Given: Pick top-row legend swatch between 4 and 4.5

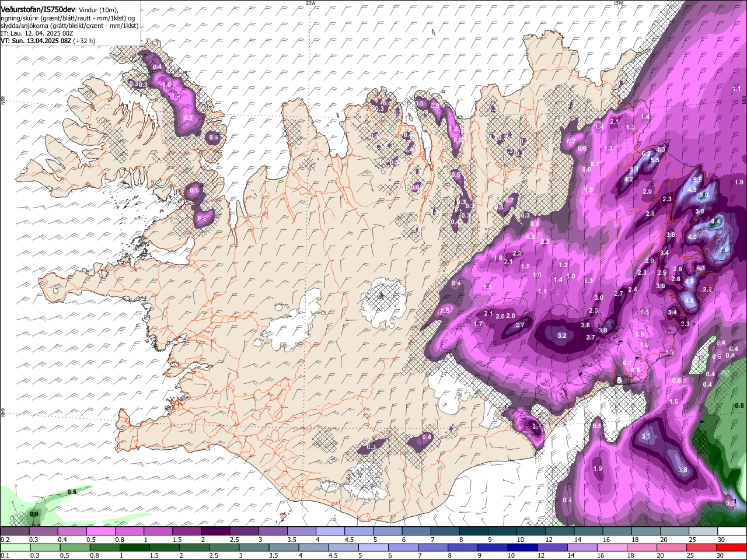Looking at the screenshot, I should point(330,531).
